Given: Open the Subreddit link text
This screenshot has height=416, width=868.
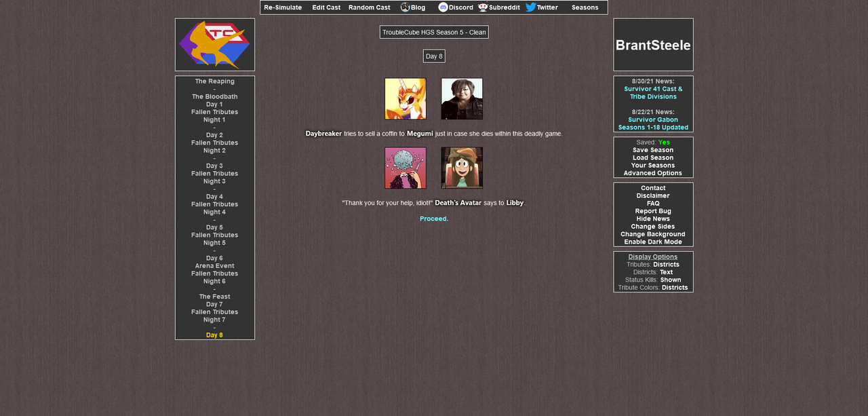Looking at the screenshot, I should click(x=505, y=7).
